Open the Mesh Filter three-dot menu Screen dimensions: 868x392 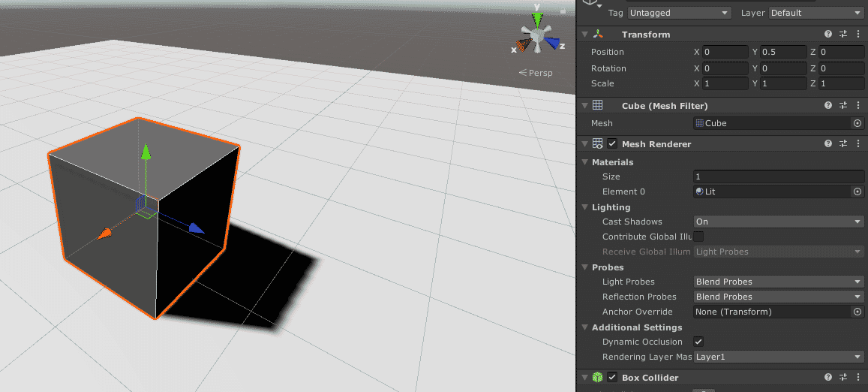point(858,105)
